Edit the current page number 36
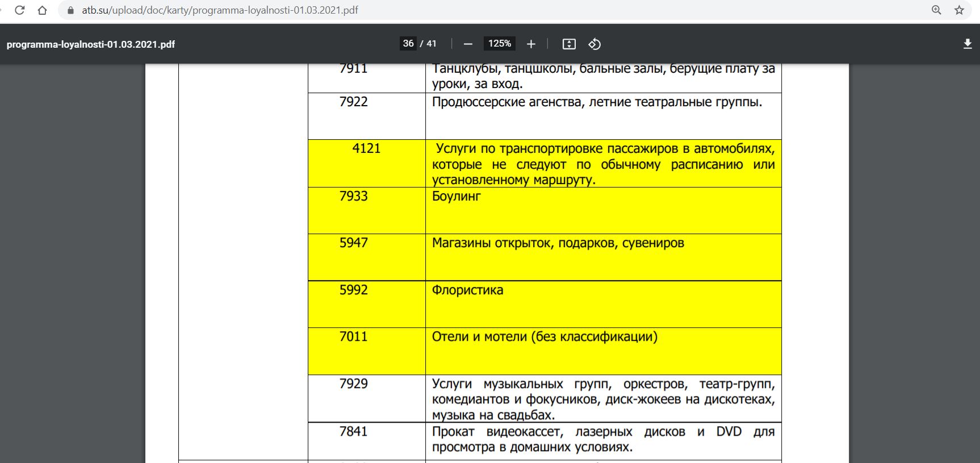 [x=408, y=44]
